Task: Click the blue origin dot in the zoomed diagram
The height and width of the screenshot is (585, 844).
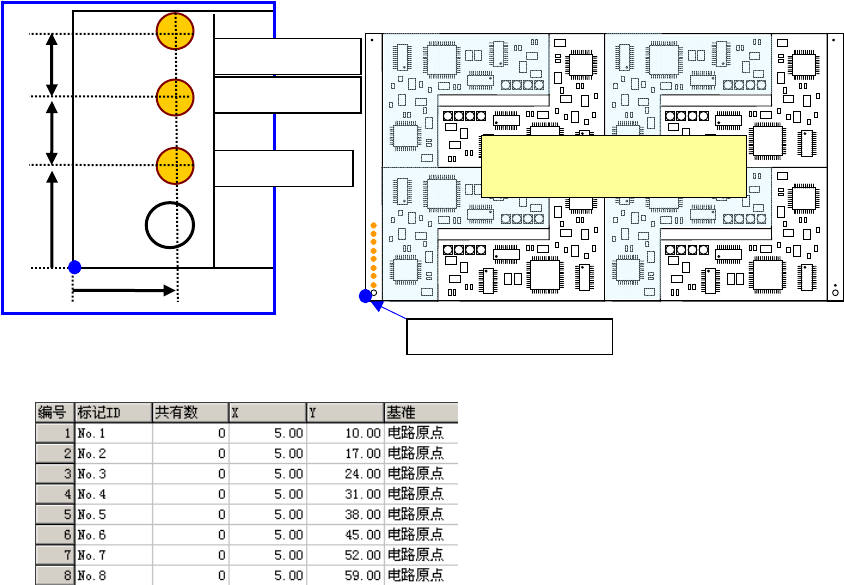Action: click(x=75, y=267)
